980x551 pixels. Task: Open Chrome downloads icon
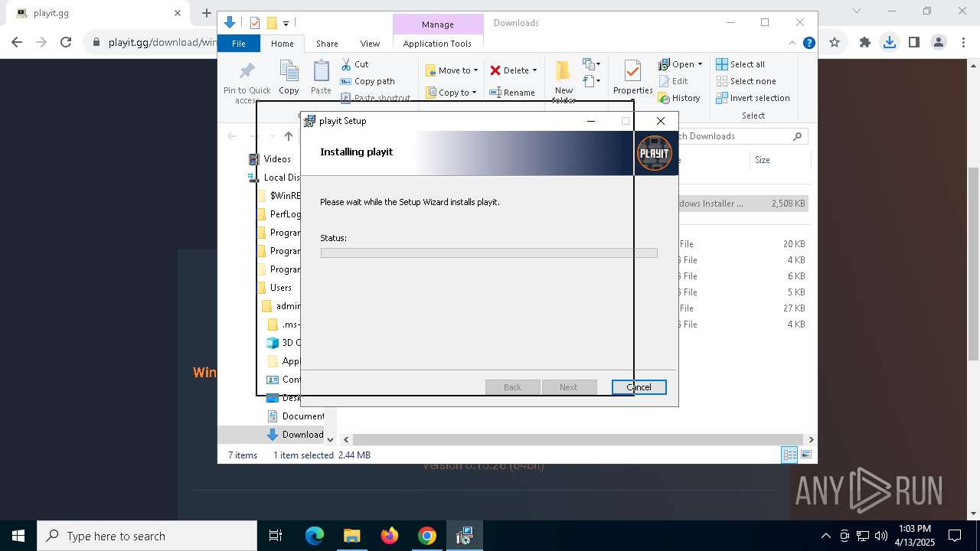pyautogui.click(x=890, y=43)
